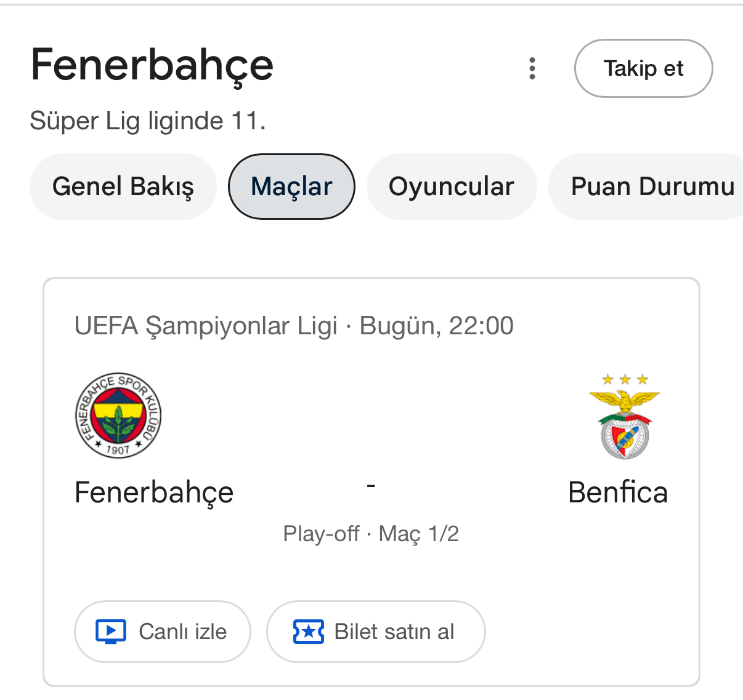Click the Süper Lig liginde 11. subtitle

tap(148, 121)
